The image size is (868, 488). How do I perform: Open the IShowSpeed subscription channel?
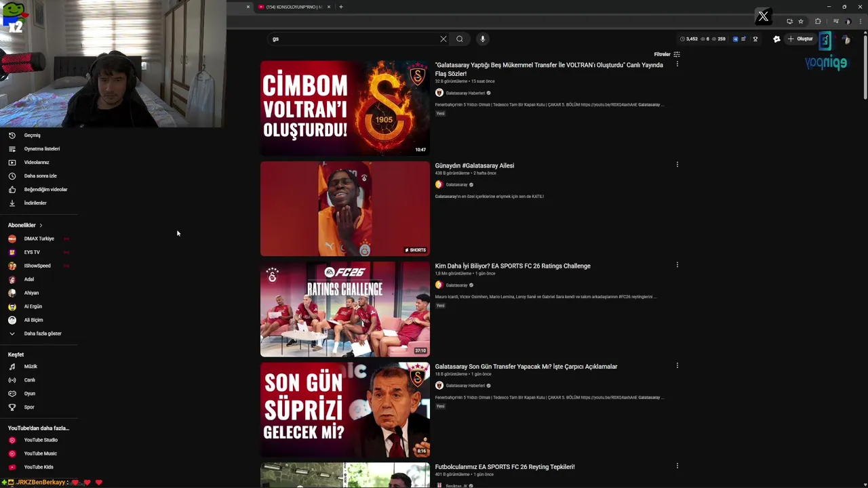point(37,266)
